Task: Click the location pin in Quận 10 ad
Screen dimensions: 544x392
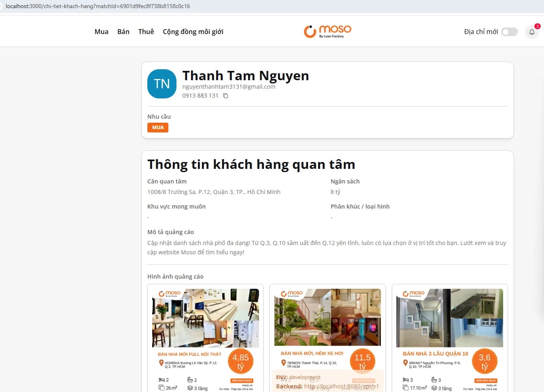Action: (x=405, y=363)
